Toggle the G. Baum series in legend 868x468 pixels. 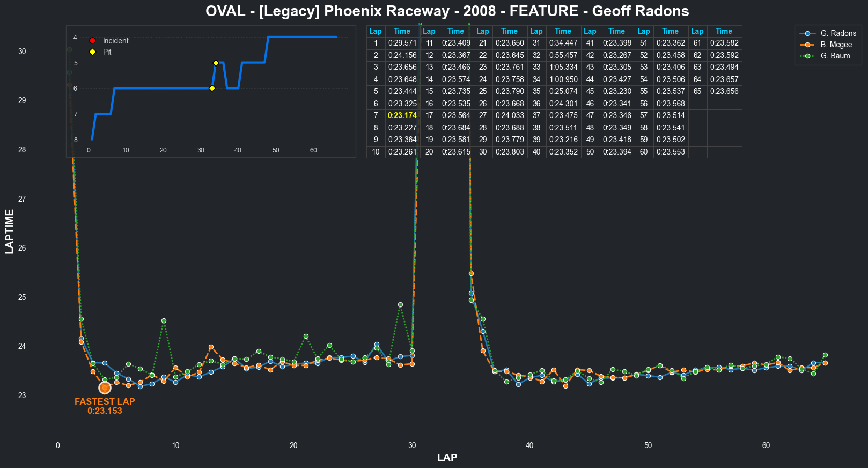835,56
